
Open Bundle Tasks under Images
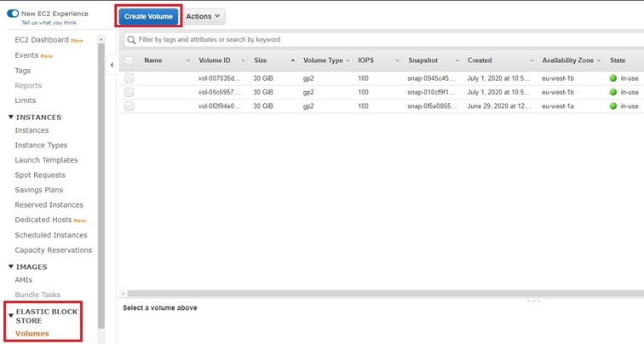pos(37,295)
